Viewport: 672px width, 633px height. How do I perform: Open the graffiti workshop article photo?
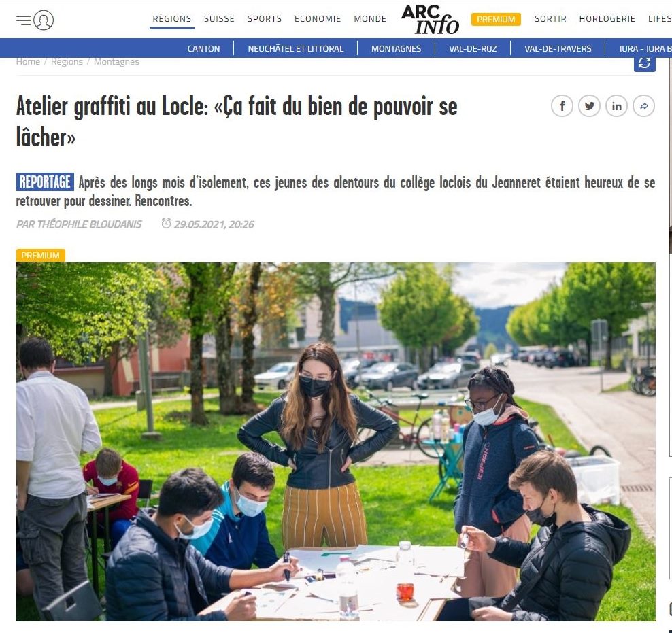(335, 441)
